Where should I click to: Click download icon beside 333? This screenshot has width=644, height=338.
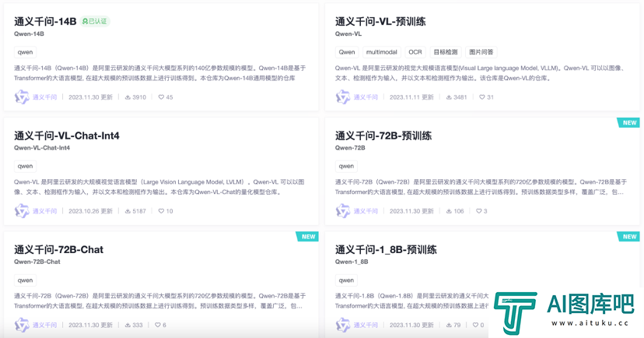click(x=128, y=326)
